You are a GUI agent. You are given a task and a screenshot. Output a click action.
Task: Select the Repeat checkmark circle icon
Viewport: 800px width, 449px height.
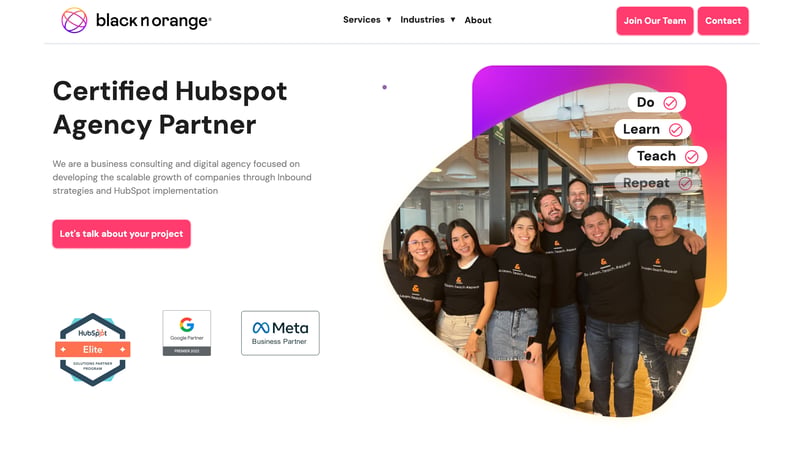685,184
